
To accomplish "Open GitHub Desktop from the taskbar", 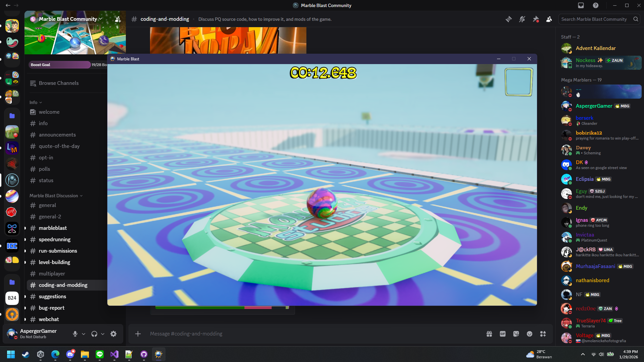I will [x=144, y=354].
